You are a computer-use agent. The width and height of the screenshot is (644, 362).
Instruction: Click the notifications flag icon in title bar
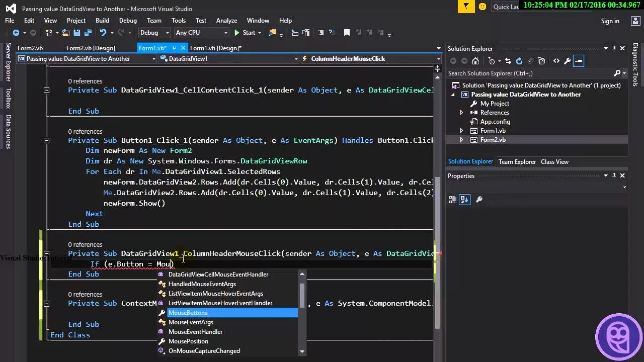(466, 7)
